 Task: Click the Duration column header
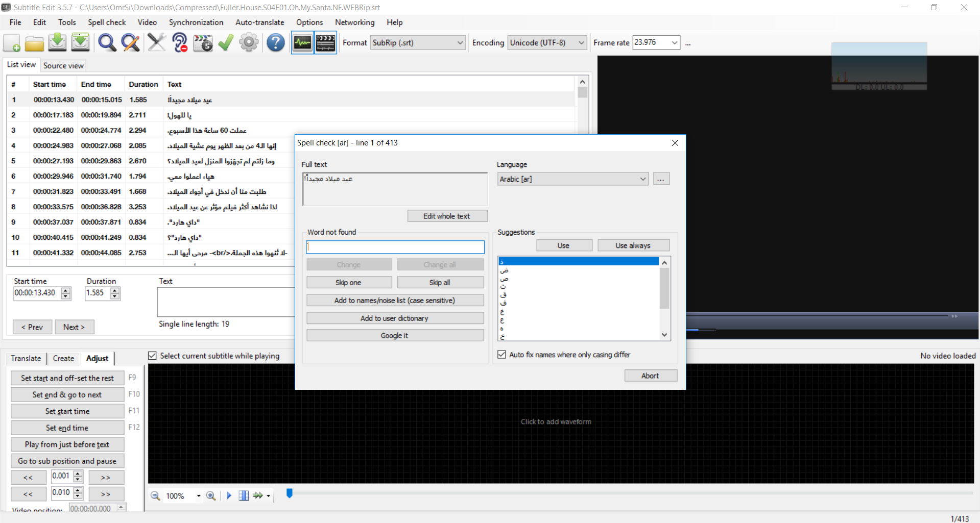(144, 84)
